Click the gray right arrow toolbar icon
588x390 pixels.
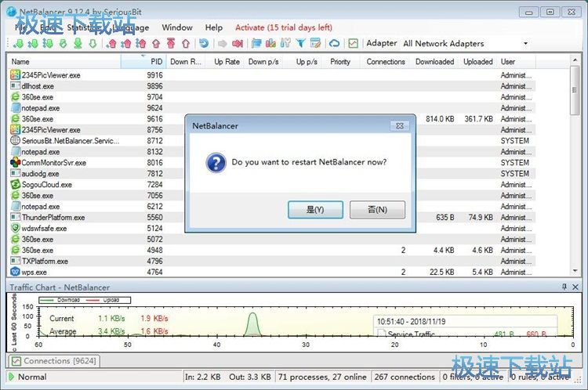pos(223,43)
